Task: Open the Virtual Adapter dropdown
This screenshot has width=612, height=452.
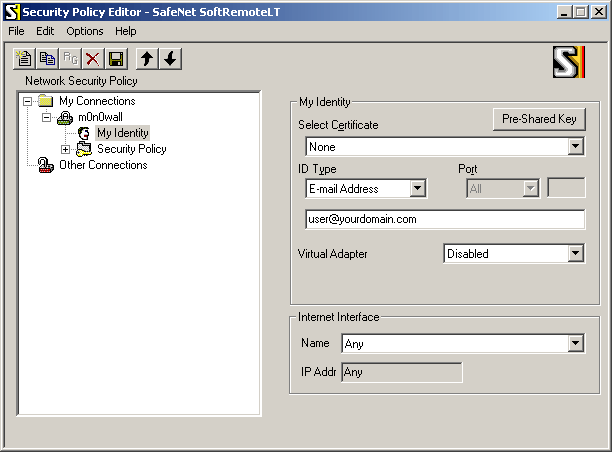Action: tap(575, 254)
